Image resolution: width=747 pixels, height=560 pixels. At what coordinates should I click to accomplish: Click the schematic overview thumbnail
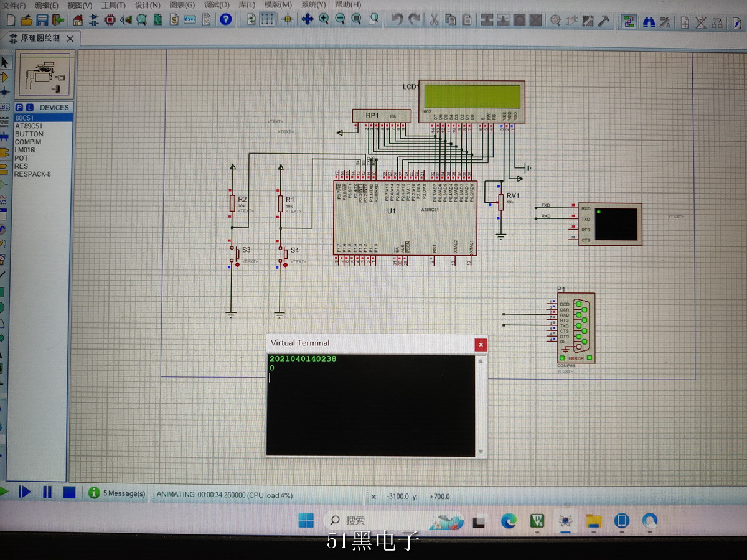click(x=45, y=75)
